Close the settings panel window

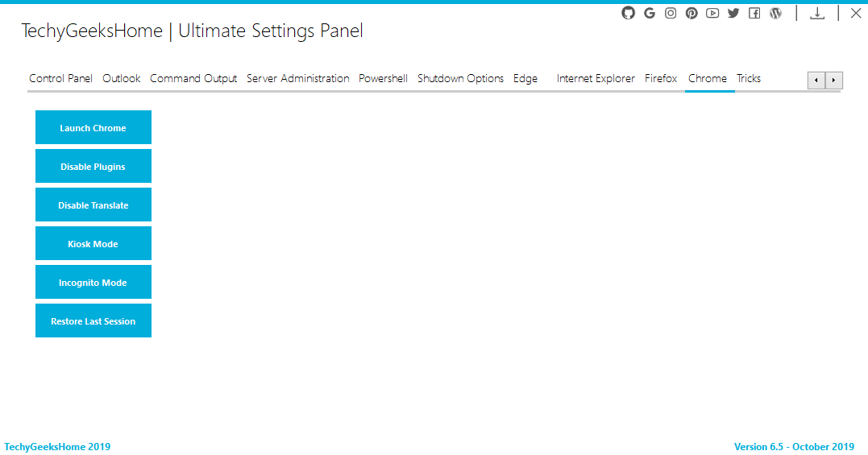pos(856,13)
